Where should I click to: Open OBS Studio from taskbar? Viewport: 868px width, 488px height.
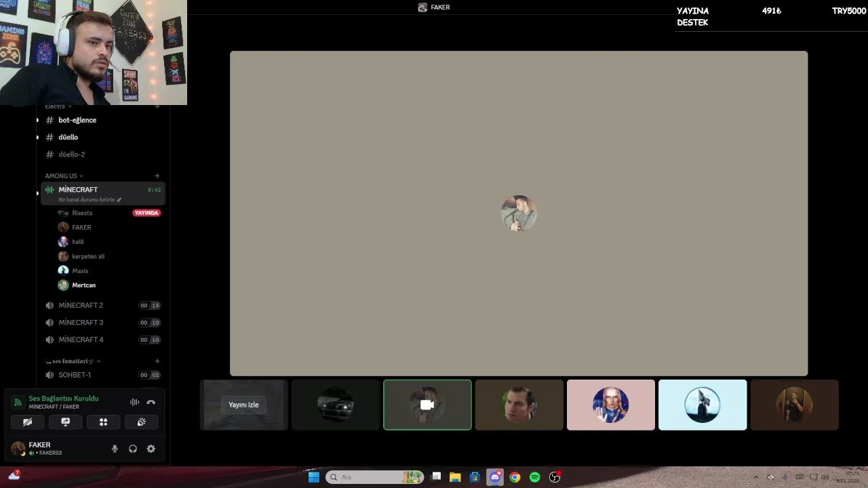point(555,477)
